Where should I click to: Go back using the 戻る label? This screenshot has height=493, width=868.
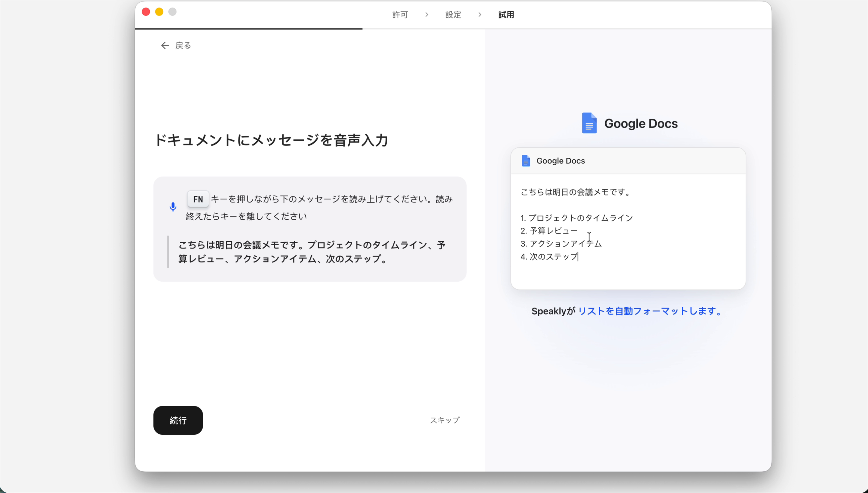coord(183,45)
